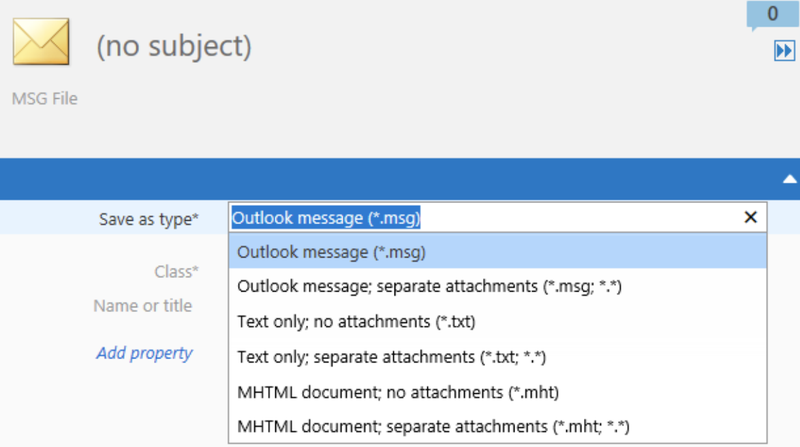Screen dimensions: 800x447
Task: Open the comments bubble showing 0
Action: point(772,14)
